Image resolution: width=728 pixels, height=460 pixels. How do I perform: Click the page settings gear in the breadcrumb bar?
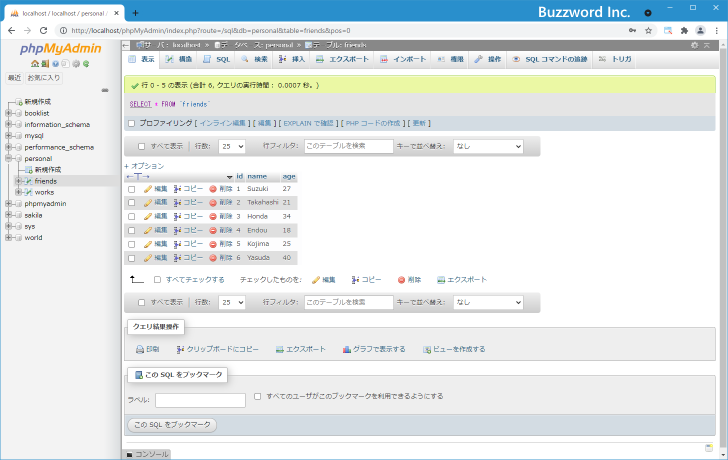coord(695,45)
